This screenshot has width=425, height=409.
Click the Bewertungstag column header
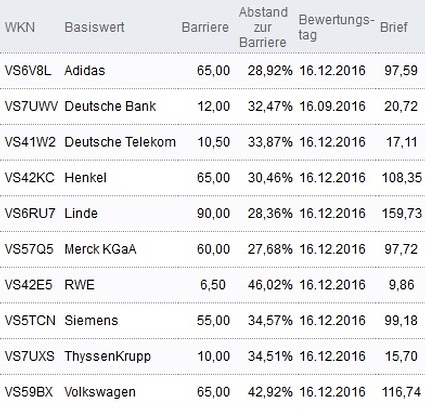334,27
